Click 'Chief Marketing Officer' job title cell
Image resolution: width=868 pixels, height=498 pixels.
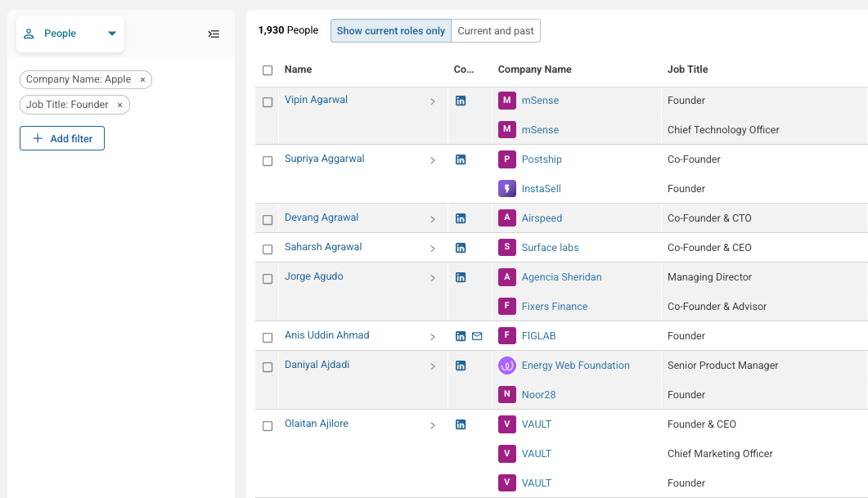720,454
